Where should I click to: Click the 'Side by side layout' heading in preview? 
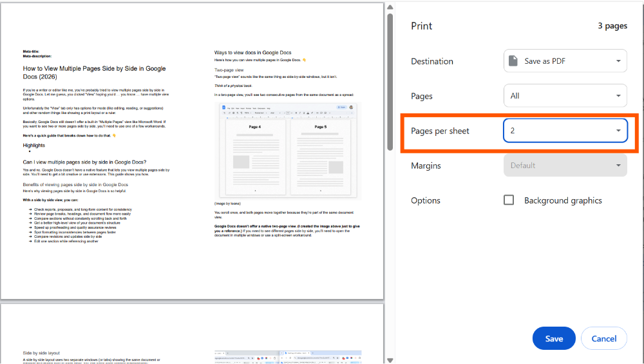41,353
